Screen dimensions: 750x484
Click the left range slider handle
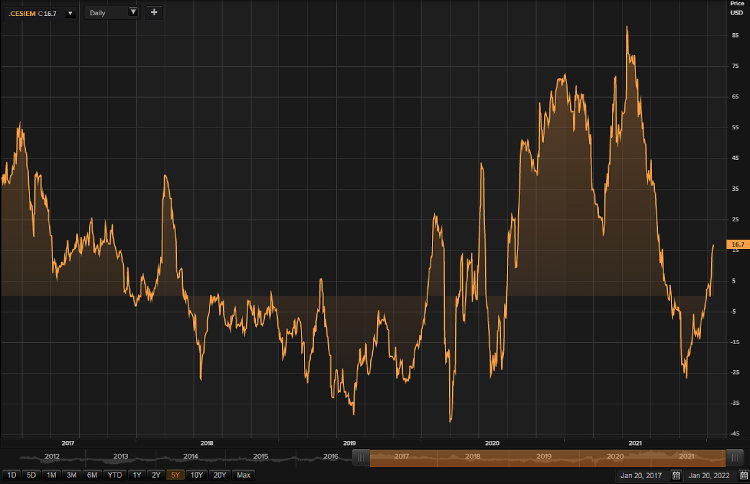click(x=362, y=457)
